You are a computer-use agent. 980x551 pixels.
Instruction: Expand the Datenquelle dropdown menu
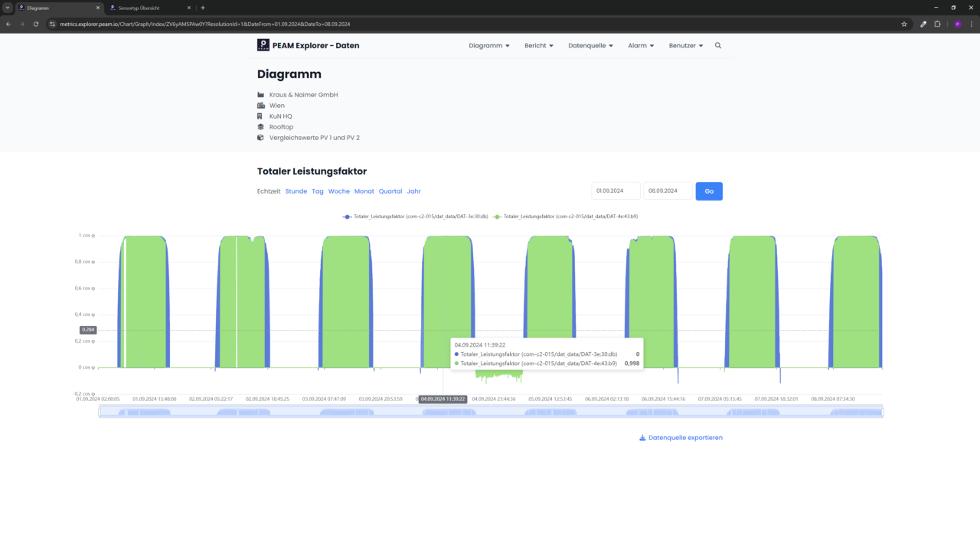pyautogui.click(x=590, y=46)
